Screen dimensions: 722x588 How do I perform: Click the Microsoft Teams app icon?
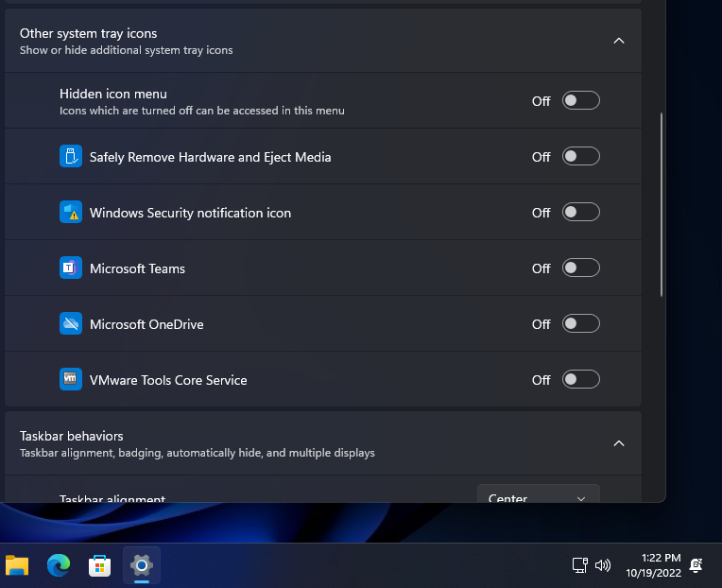click(x=71, y=268)
